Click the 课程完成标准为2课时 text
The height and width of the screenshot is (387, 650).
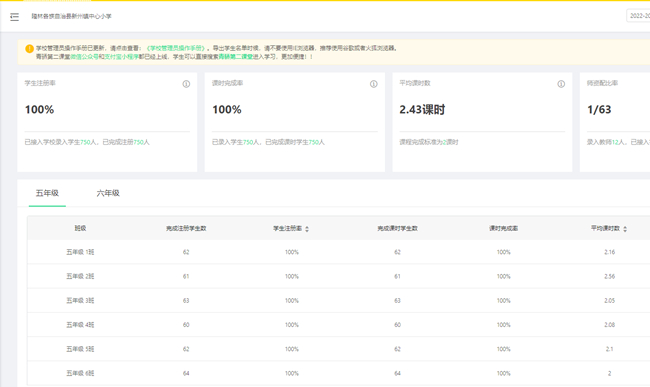pos(429,142)
